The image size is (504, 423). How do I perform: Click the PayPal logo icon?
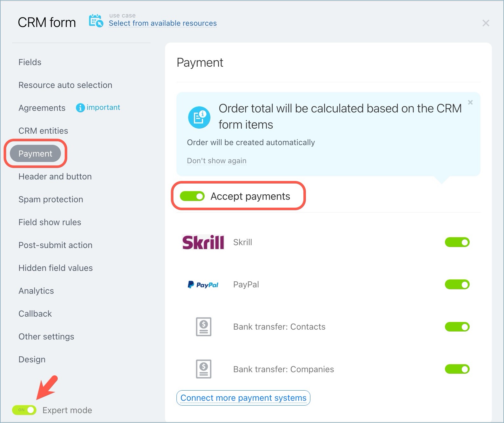(203, 285)
